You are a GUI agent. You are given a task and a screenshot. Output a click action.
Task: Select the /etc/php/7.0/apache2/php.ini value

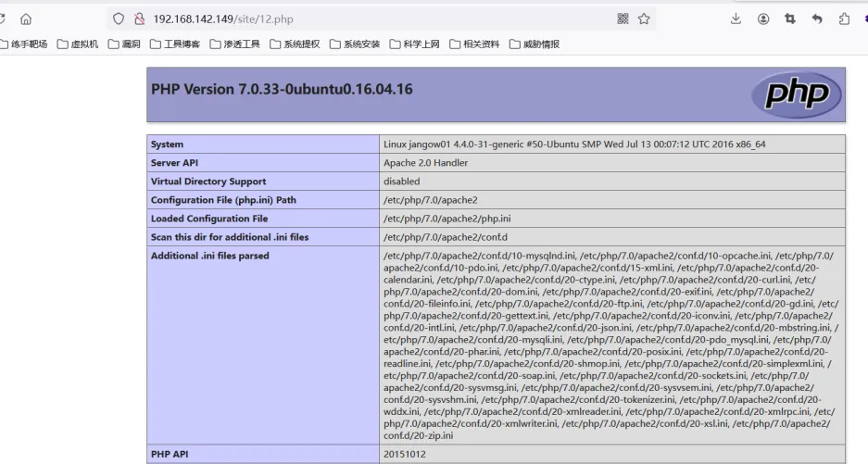[447, 219]
